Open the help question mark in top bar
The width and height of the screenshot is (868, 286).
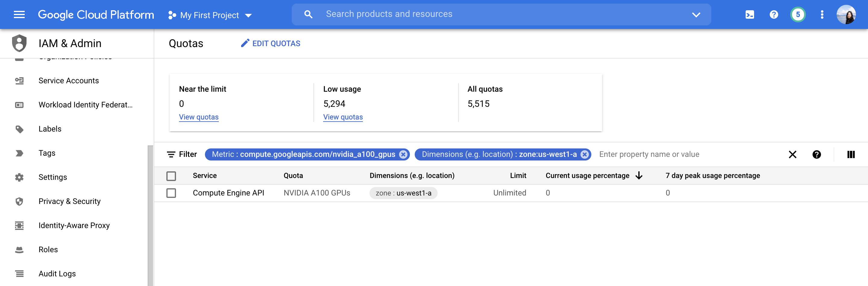774,14
